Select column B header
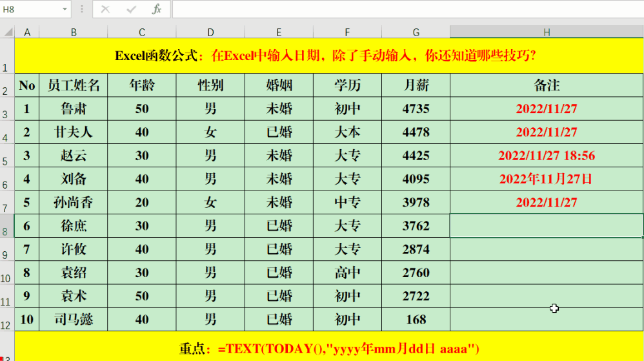Viewport: 644px width, 361px height. coord(74,32)
